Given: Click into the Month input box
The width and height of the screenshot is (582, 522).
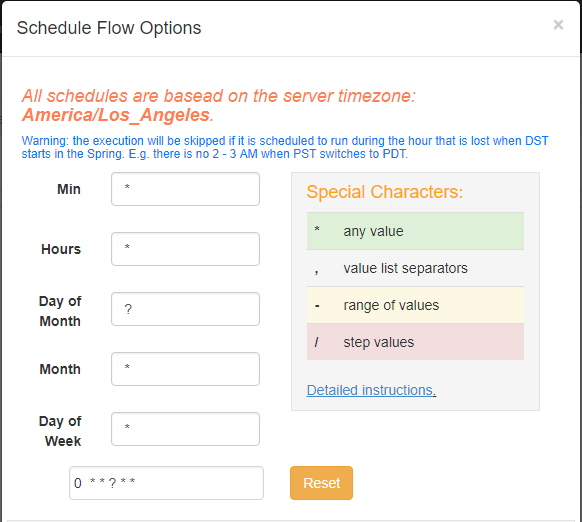Looking at the screenshot, I should (x=185, y=369).
